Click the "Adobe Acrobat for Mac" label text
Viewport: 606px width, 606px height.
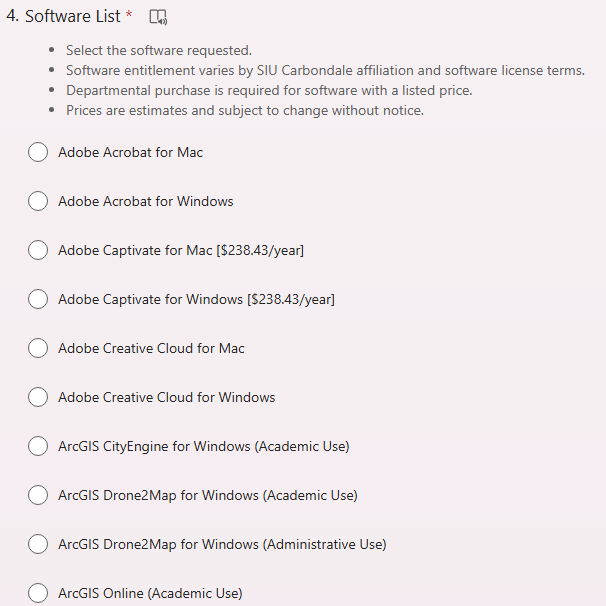(x=130, y=152)
